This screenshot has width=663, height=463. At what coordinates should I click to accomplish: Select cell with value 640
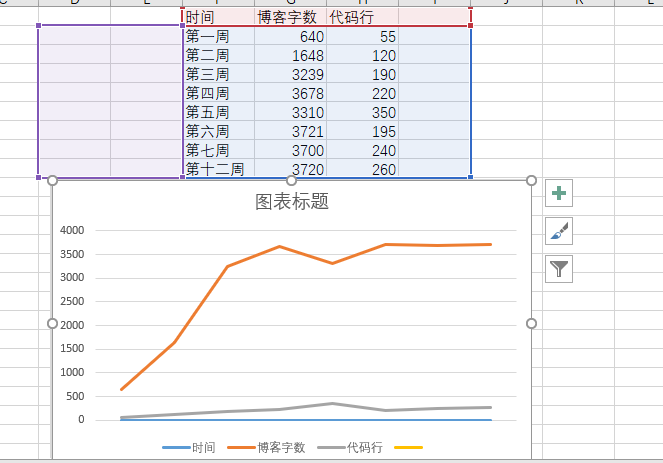pos(290,36)
